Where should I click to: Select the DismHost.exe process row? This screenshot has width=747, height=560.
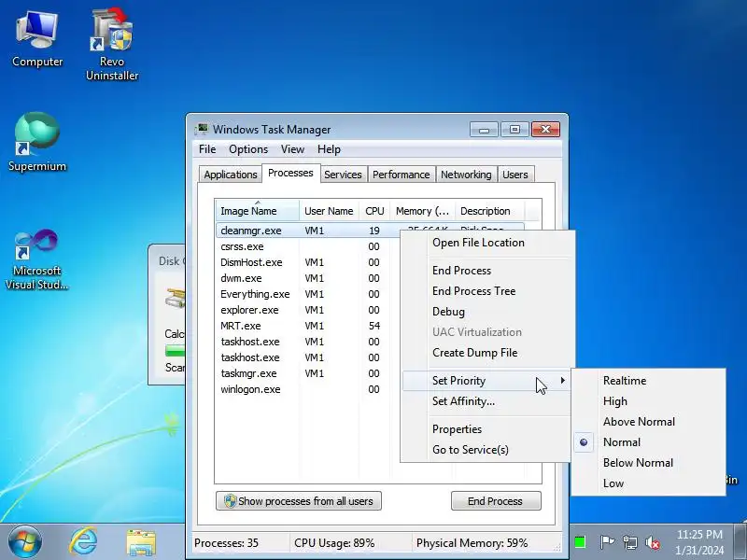coord(307,262)
